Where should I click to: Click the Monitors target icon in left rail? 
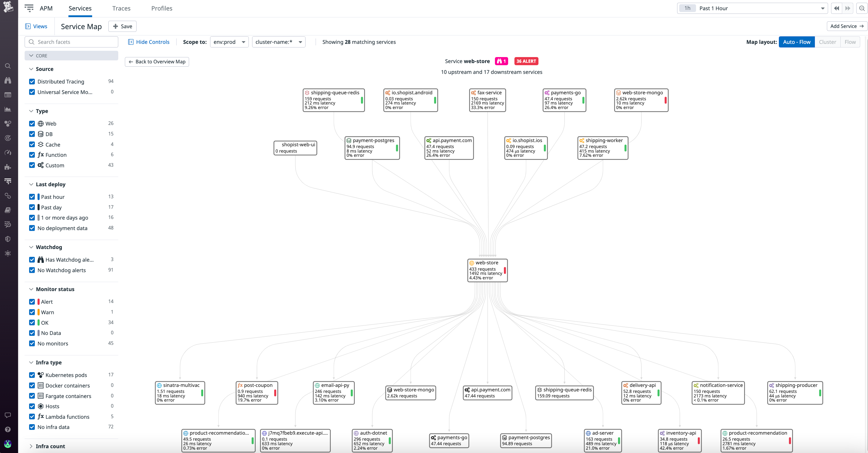[x=8, y=138]
